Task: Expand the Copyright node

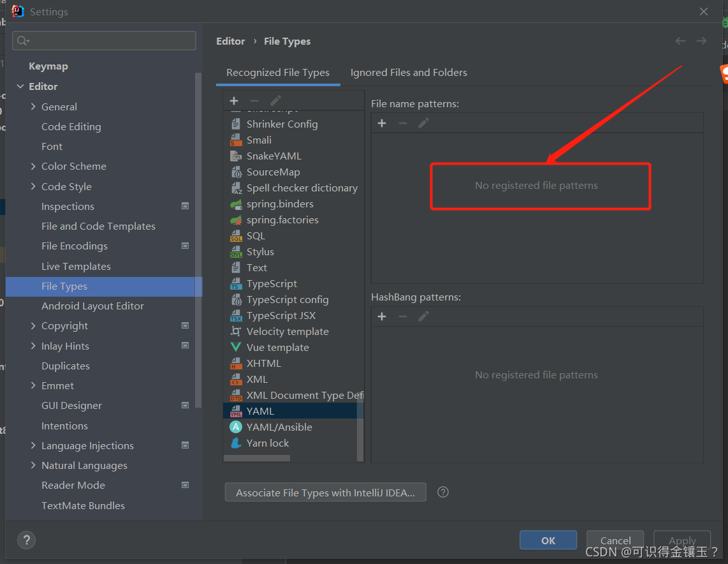Action: point(33,325)
